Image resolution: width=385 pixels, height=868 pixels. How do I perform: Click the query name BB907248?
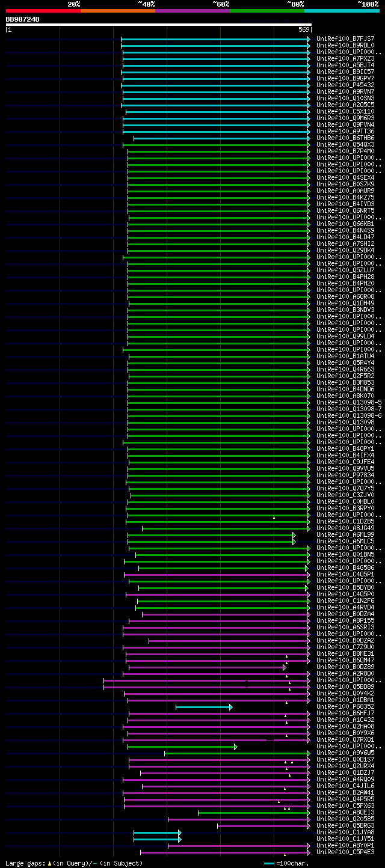click(23, 19)
